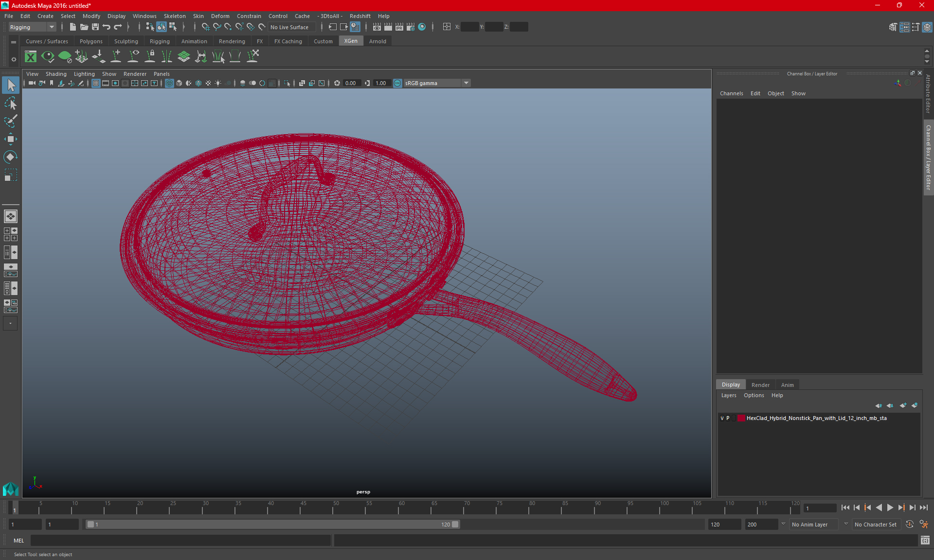
Task: Open the File menu
Action: pos(9,16)
